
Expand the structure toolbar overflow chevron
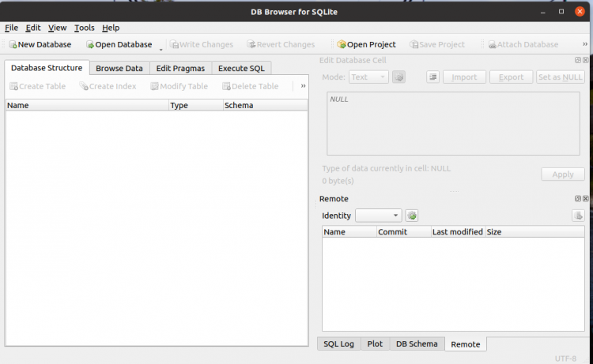tap(303, 86)
